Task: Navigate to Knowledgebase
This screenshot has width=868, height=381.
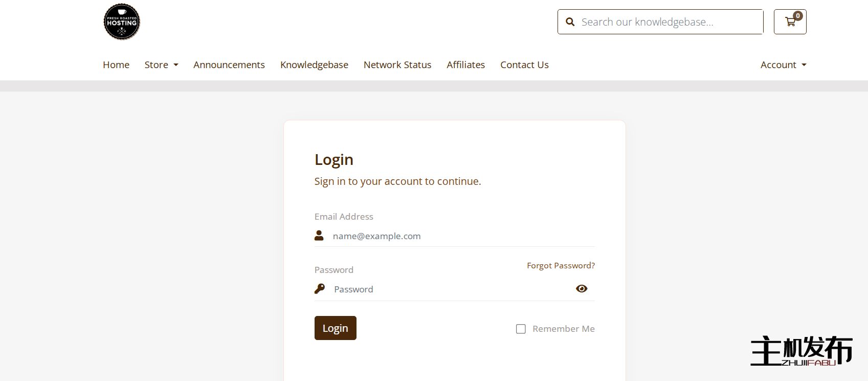Action: (314, 65)
